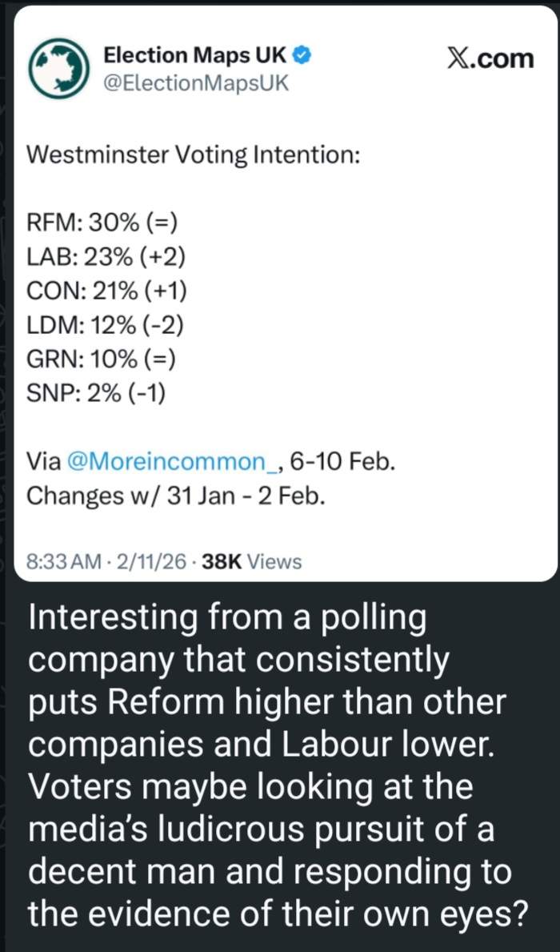The width and height of the screenshot is (560, 952).
Task: Click the X.com logo
Action: pos(490,58)
